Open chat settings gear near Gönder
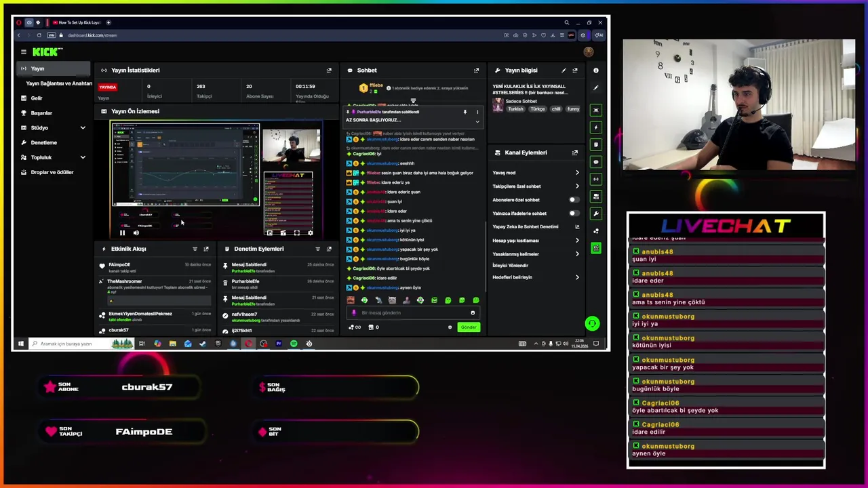The image size is (868, 488). (x=450, y=327)
